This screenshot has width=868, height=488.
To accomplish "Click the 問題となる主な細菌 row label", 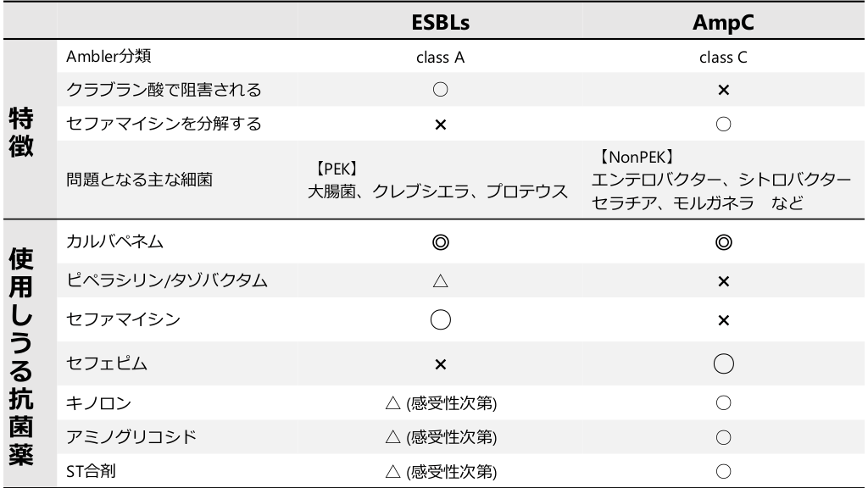I will [138, 180].
